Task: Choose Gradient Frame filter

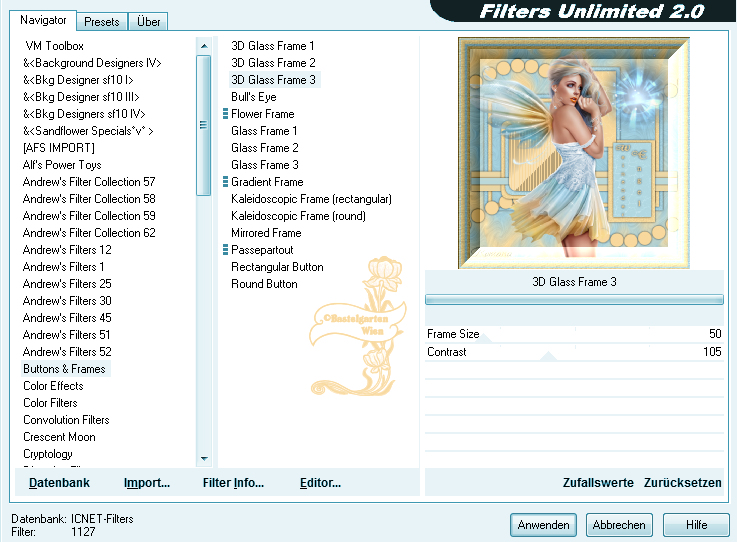Action: (267, 182)
